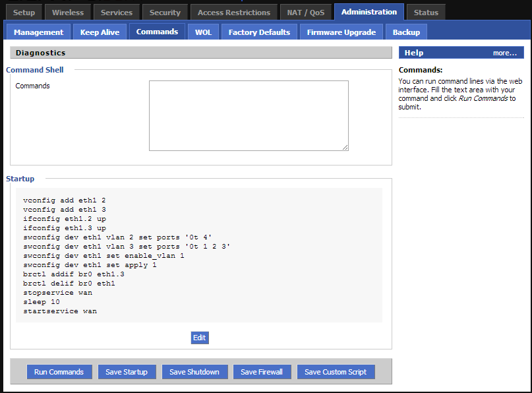The height and width of the screenshot is (393, 532).
Task: Click the 'sleep 10' line
Action: click(x=42, y=302)
